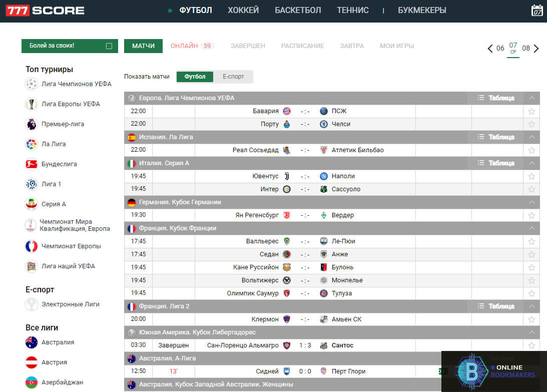Viewport: 547px width, 392px height.
Task: Switch to the ОНЛАЙН tab
Action: 191,46
